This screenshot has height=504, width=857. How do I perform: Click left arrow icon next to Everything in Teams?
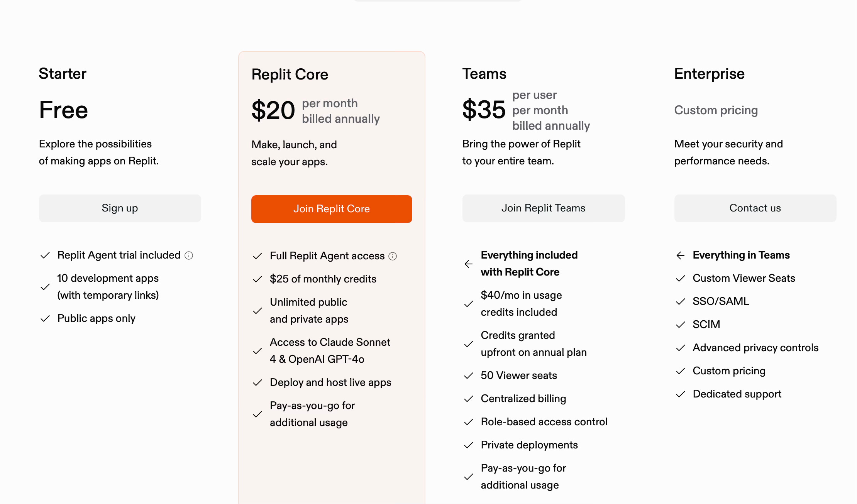680,255
